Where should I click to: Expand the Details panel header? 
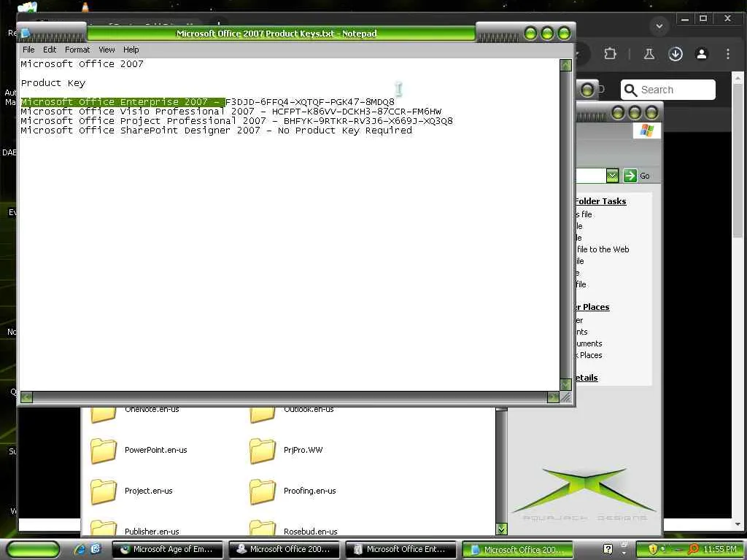tap(587, 378)
